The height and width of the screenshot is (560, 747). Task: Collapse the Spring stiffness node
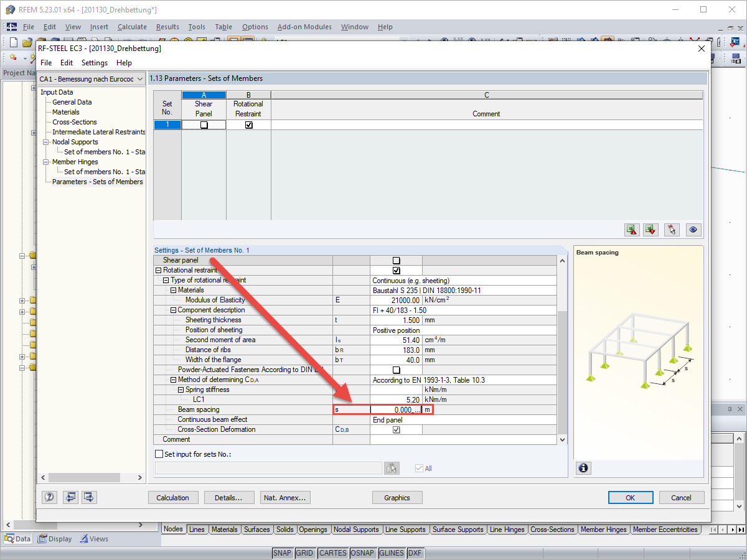181,390
